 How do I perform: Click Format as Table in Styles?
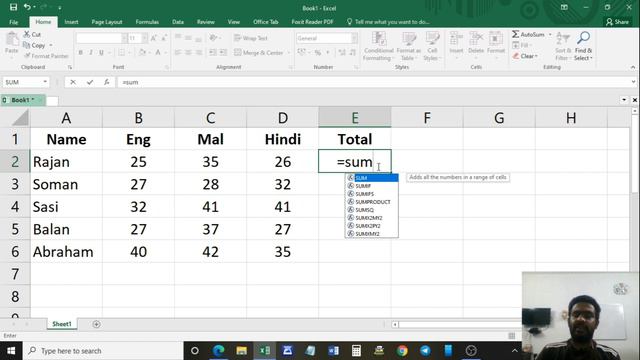coord(408,46)
